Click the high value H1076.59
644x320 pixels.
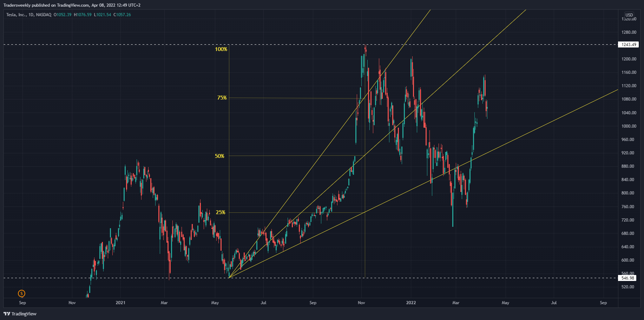83,15
